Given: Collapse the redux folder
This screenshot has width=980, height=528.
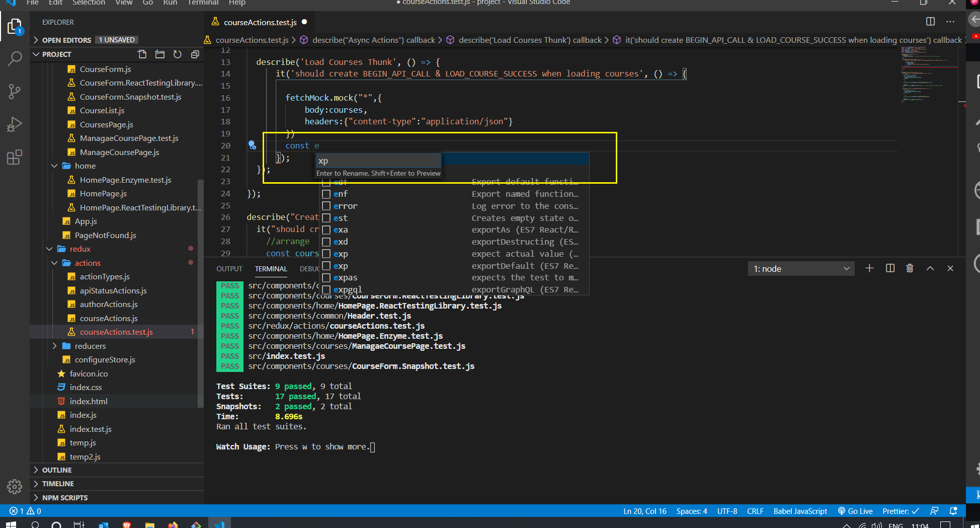Looking at the screenshot, I should (49, 249).
